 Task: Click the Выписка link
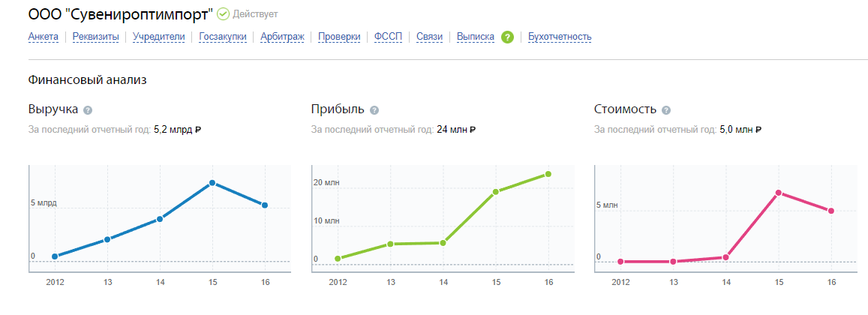[475, 36]
